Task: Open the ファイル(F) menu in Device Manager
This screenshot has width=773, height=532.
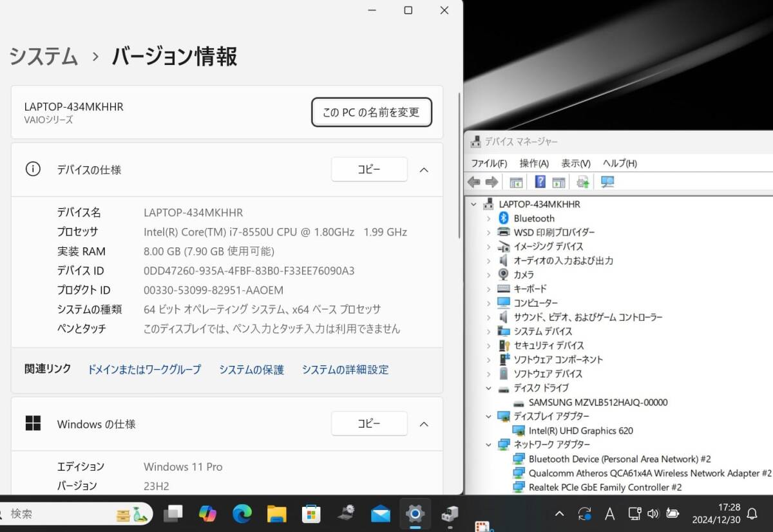Action: [x=489, y=164]
